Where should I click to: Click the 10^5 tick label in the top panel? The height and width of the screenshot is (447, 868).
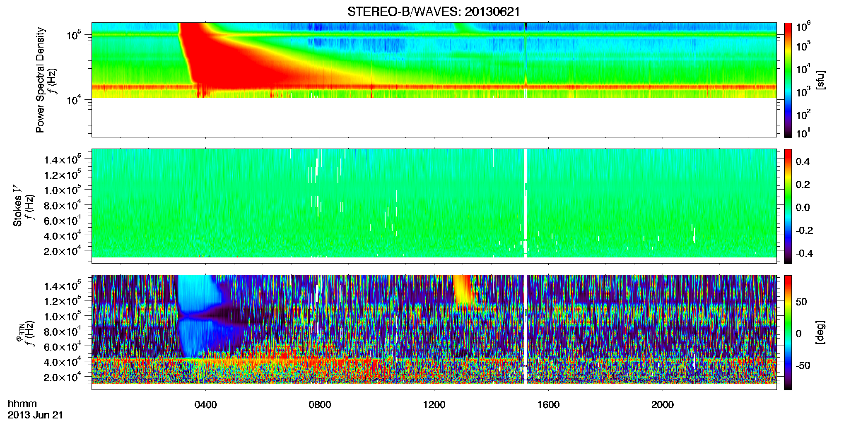[73, 35]
